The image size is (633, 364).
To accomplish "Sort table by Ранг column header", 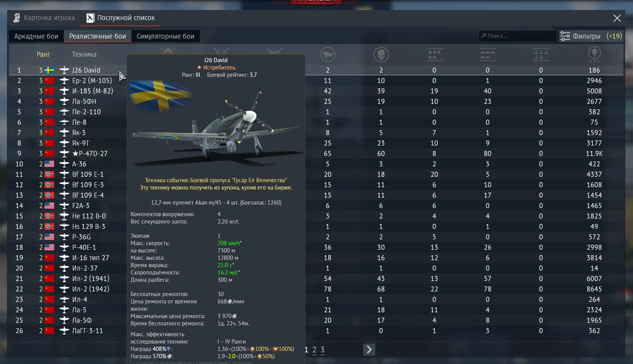I will click(43, 54).
